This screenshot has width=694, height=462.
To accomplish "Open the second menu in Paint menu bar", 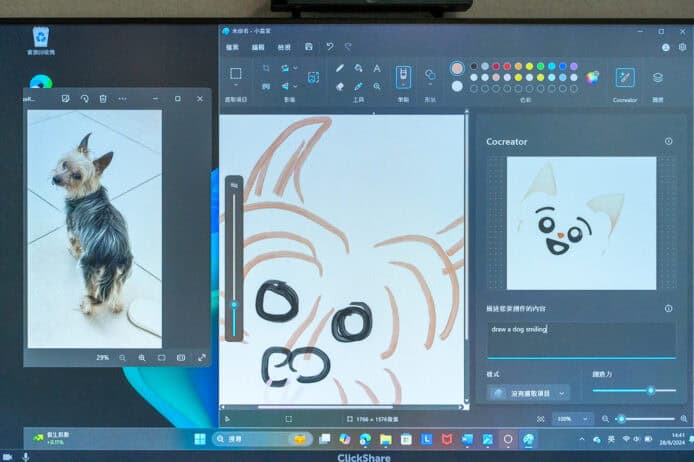I will coord(259,47).
